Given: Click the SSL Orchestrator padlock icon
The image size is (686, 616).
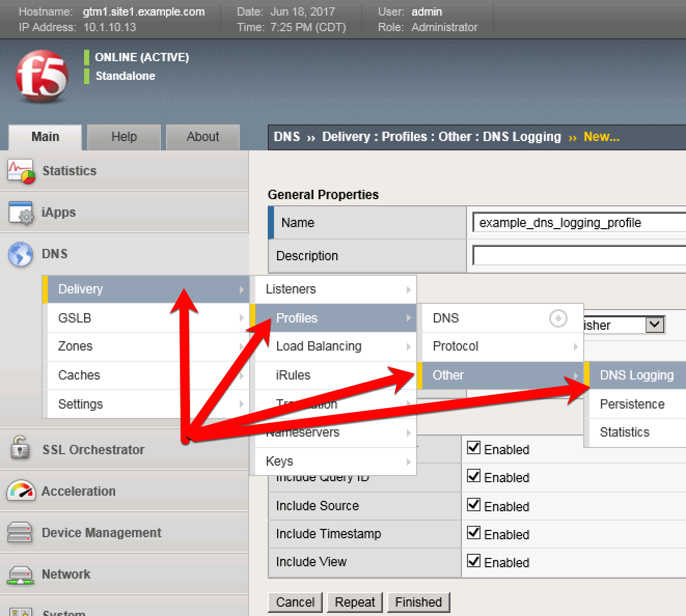Looking at the screenshot, I should (x=20, y=447).
